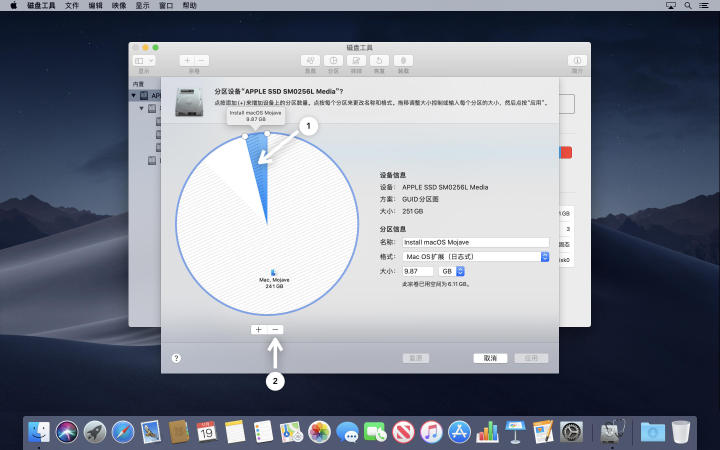Screen dimensions: 720x450
Task: Click the right resize handle on pie chart
Action: (x=267, y=133)
